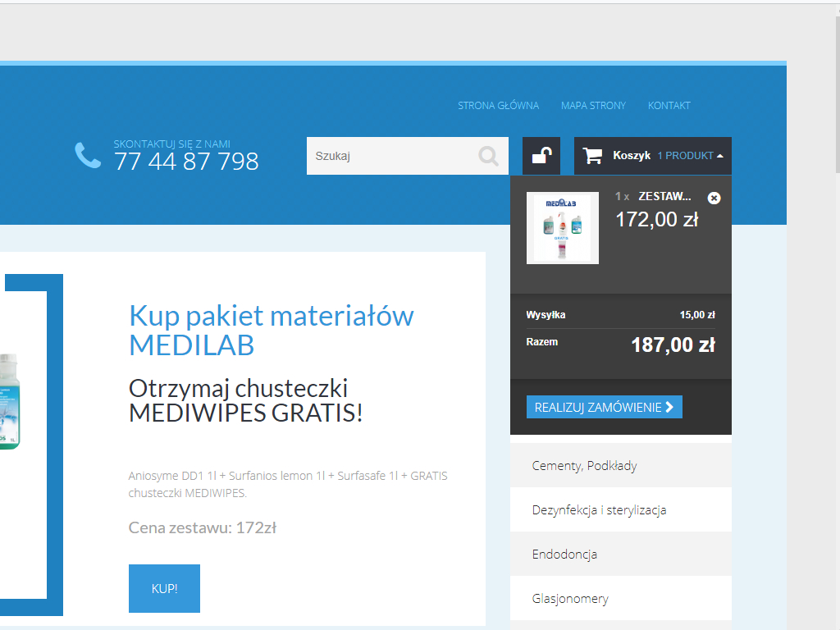Viewport: 840px width, 630px height.
Task: Select Glasjonomery category
Action: pos(620,598)
